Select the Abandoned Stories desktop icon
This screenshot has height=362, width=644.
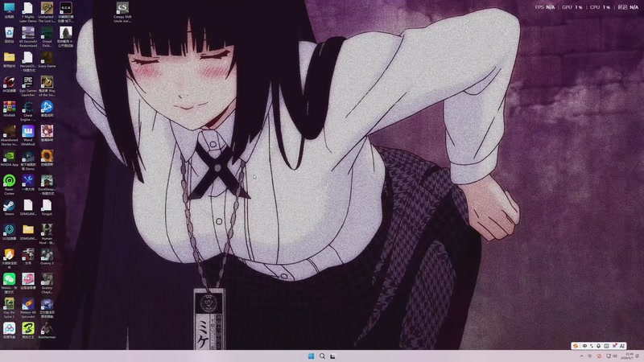pos(9,135)
